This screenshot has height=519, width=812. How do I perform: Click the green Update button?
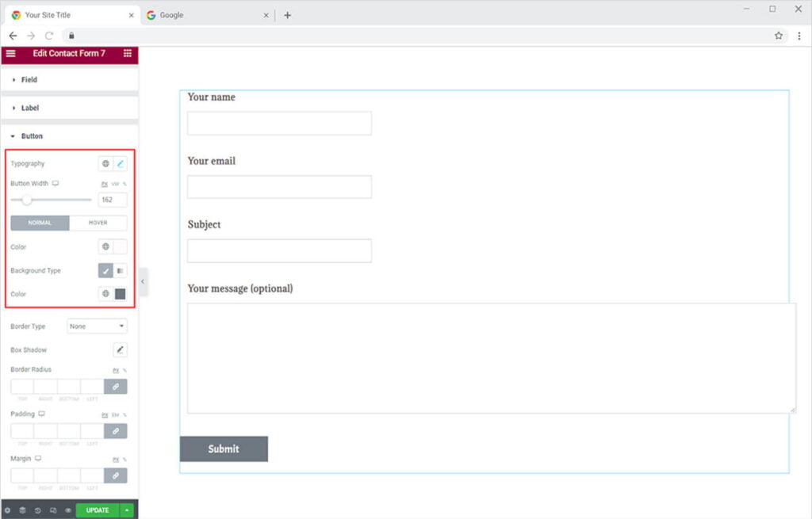coord(98,510)
